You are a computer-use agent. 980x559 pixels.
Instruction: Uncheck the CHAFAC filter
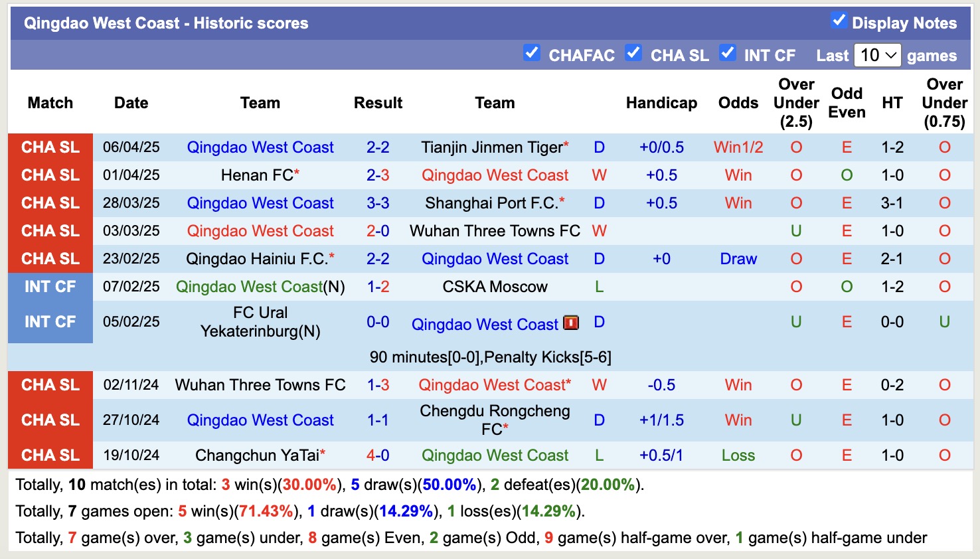click(x=532, y=52)
